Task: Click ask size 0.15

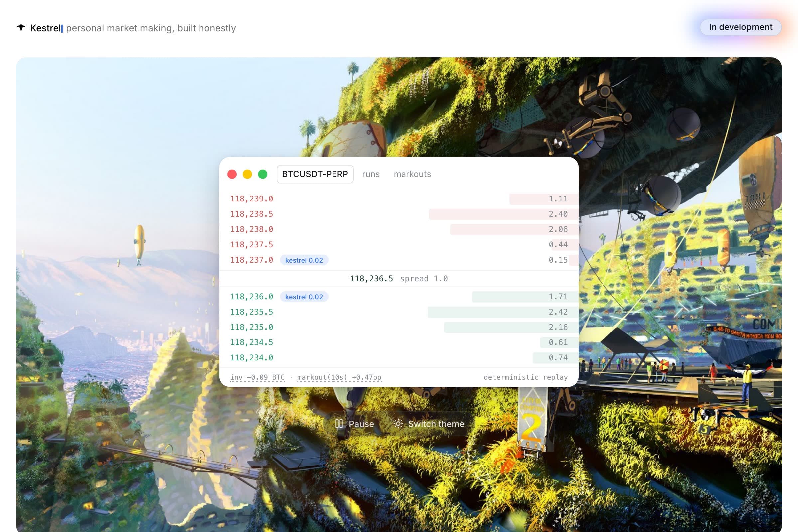Action: coord(558,260)
